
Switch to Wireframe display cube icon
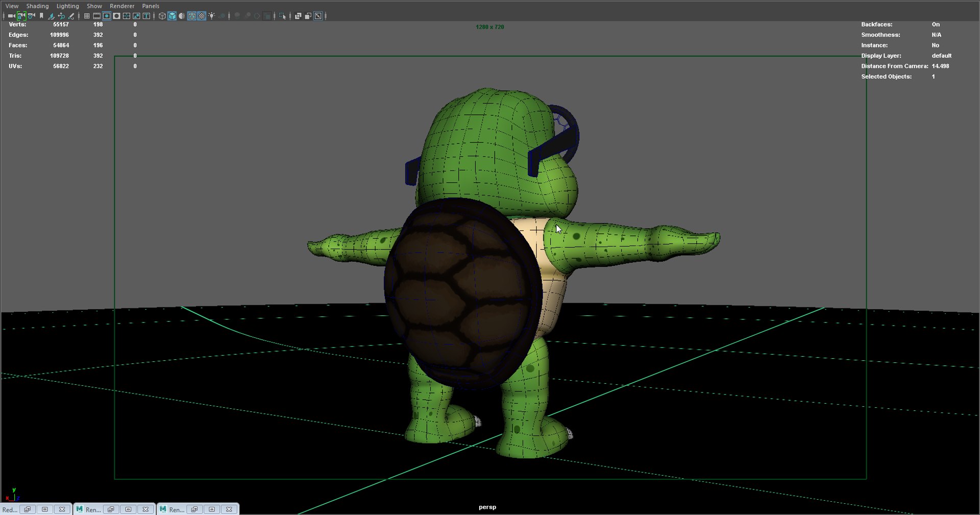(x=162, y=16)
